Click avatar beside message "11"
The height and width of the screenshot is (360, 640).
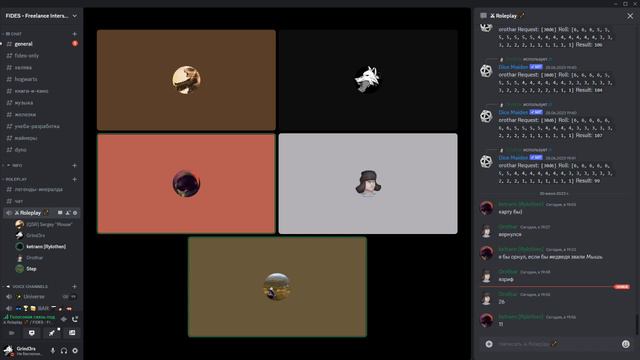click(x=486, y=320)
